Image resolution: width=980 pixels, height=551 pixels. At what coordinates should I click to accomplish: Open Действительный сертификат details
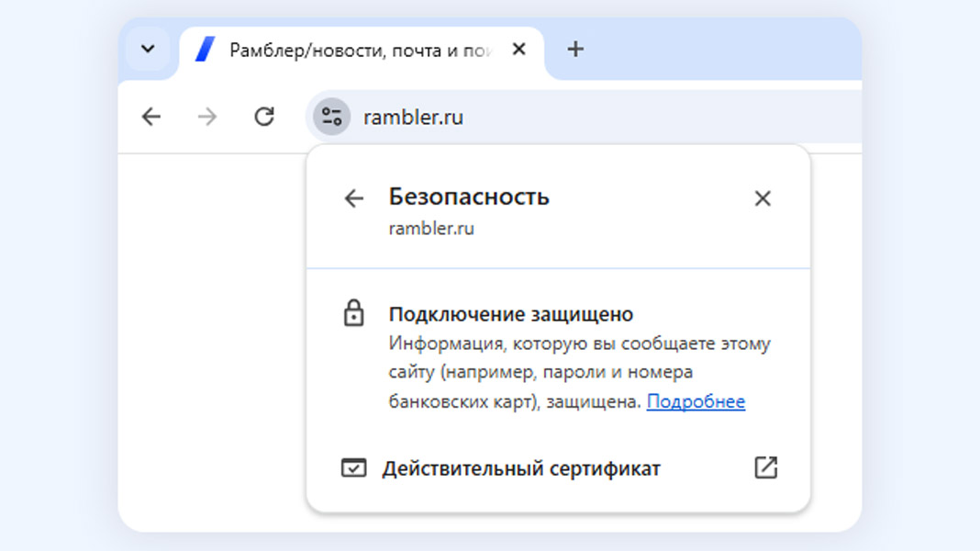tap(558, 467)
